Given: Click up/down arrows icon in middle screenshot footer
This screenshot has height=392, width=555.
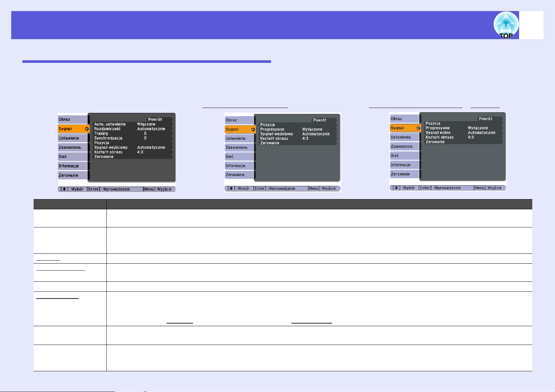Looking at the screenshot, I should point(231,189).
